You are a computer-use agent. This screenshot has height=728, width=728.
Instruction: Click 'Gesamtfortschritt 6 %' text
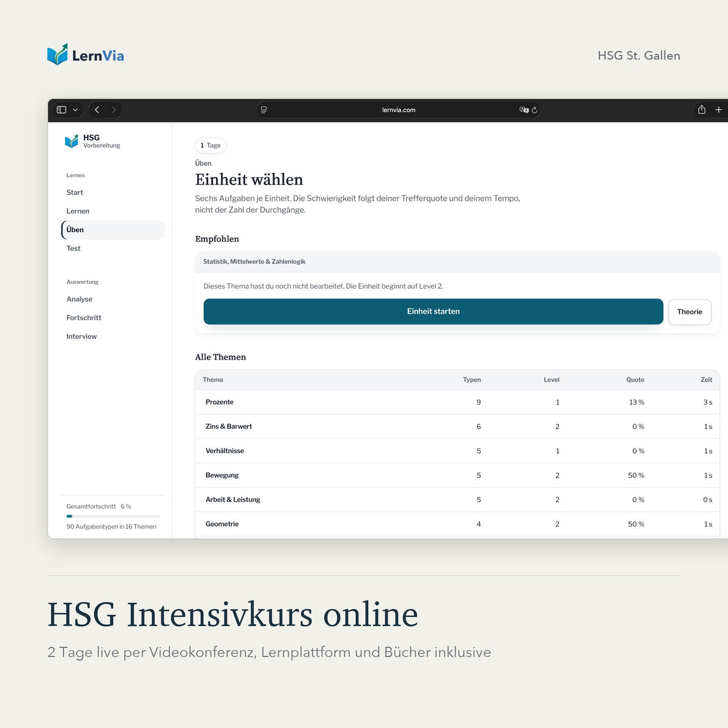coord(99,507)
